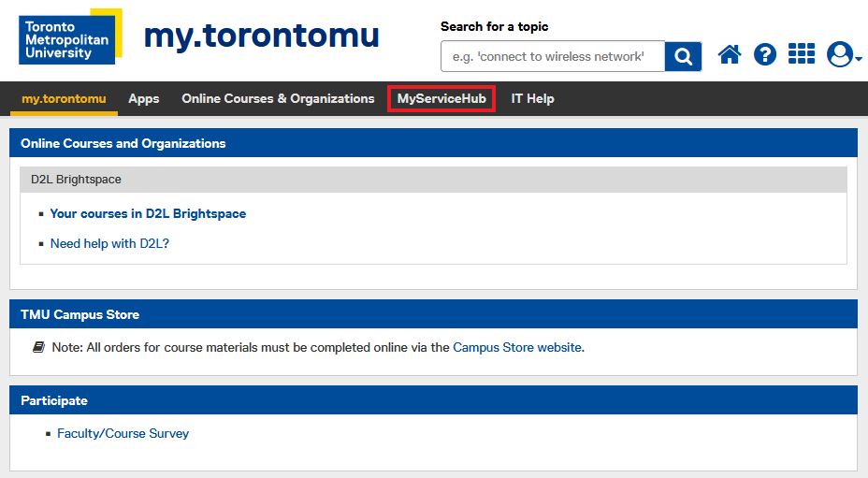
Task: Click the 'Search for a topic' input field
Action: pyautogui.click(x=552, y=56)
